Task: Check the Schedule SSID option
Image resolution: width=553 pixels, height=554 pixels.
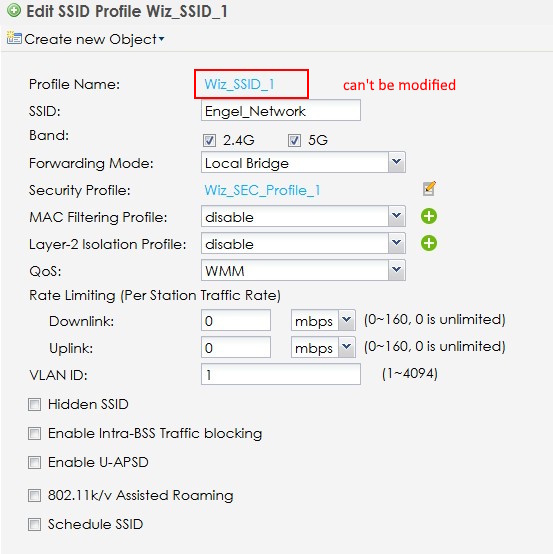Action: [34, 524]
